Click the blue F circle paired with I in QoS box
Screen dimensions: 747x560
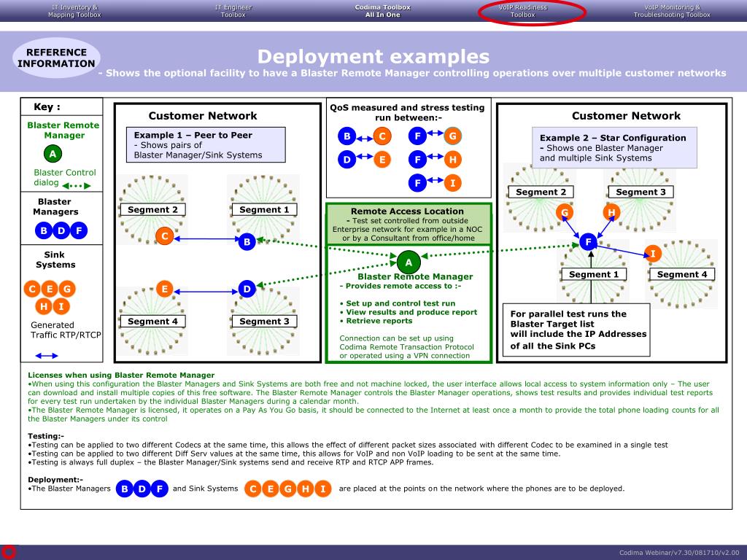(418, 183)
